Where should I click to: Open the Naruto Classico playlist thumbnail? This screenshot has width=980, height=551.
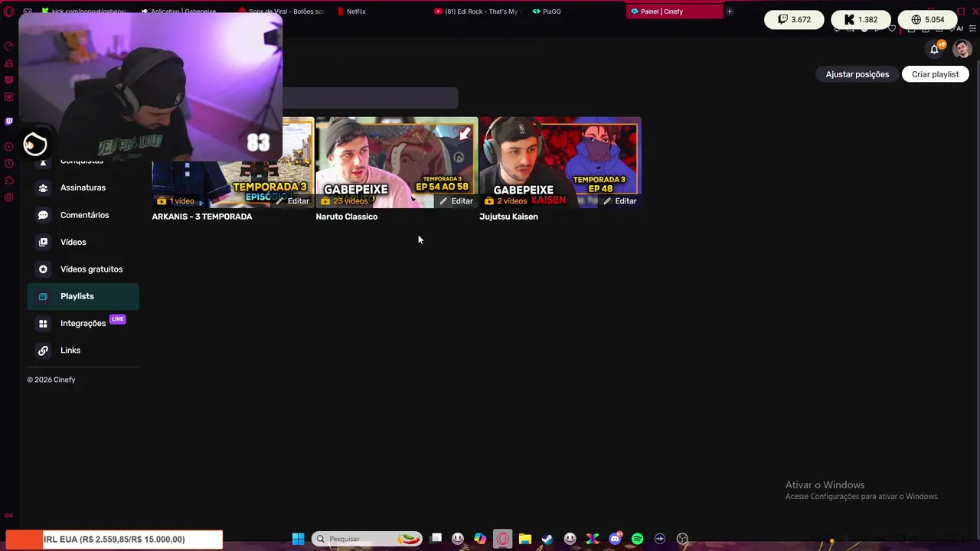397,162
